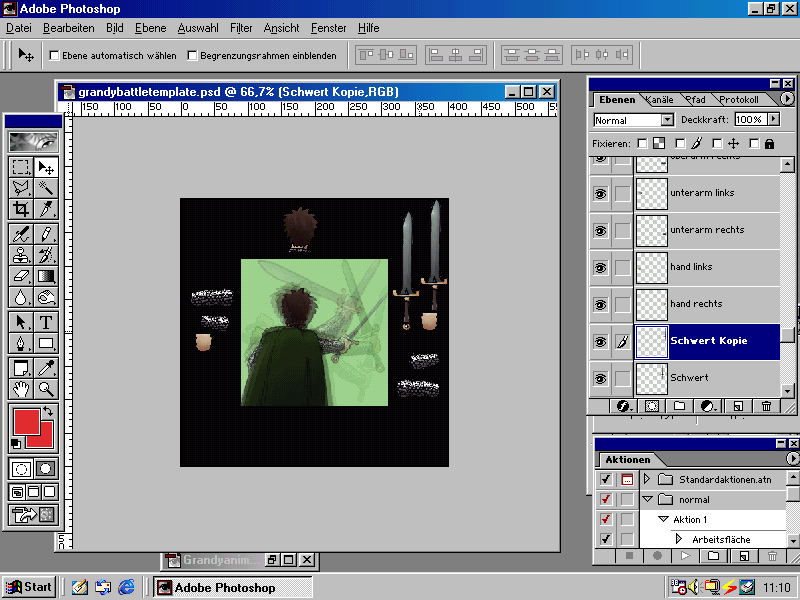Screen dimensions: 800x600
Task: Click Adobe Photoshop taskbar button
Action: click(x=232, y=587)
